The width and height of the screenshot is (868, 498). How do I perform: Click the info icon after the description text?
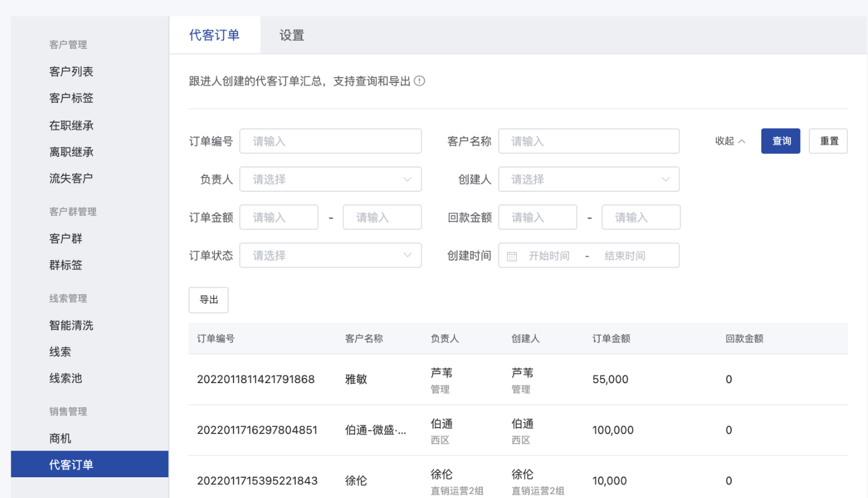[419, 81]
